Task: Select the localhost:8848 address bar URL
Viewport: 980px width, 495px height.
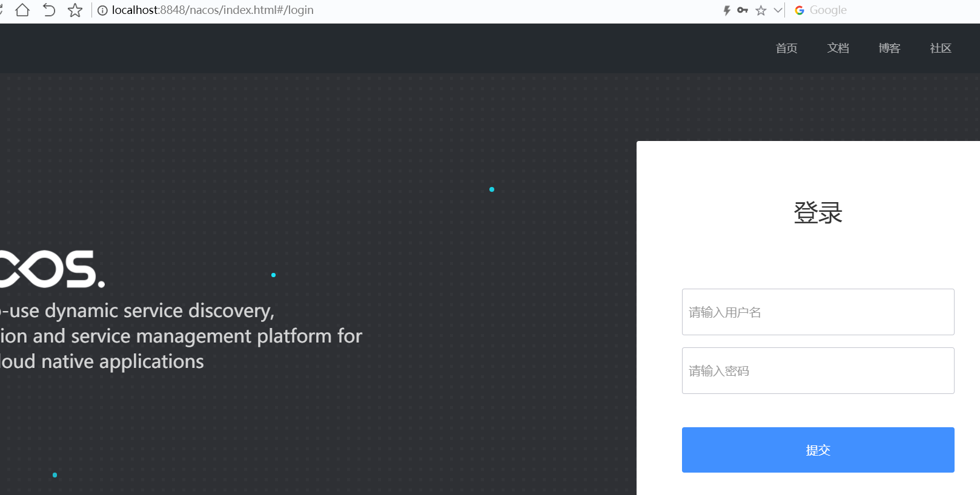Action: [x=213, y=10]
